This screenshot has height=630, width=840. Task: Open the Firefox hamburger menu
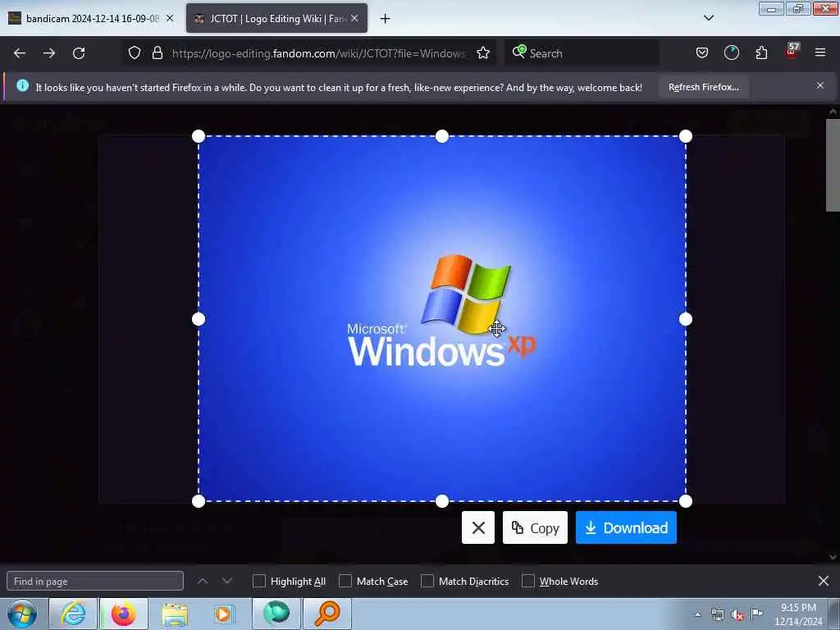click(x=820, y=53)
